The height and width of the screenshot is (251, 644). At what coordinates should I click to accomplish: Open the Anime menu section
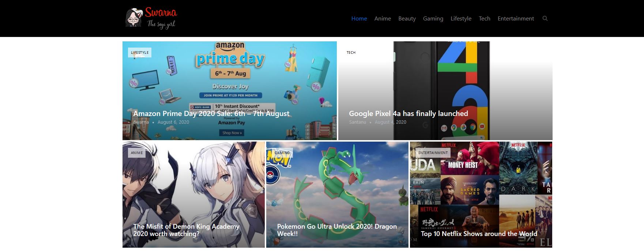tap(383, 18)
